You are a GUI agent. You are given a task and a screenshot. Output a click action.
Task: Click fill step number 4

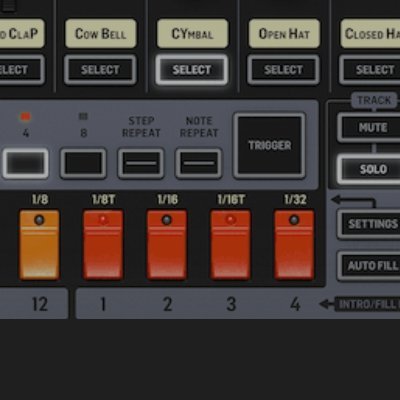click(295, 304)
